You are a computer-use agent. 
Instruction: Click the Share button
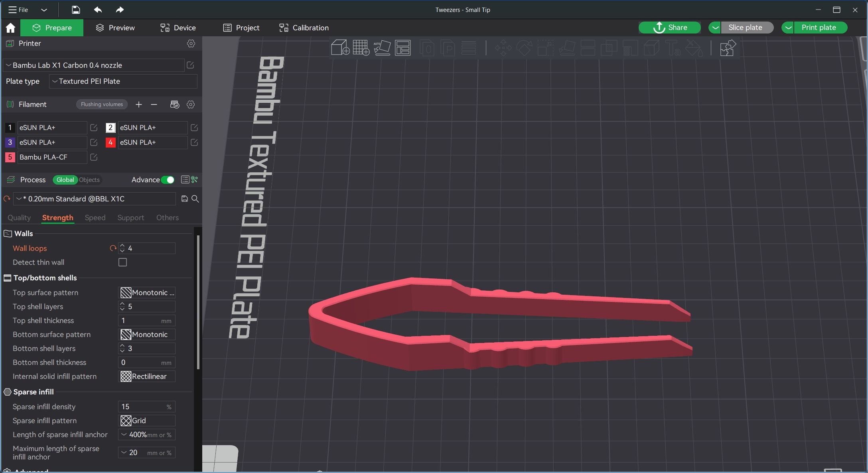(669, 28)
